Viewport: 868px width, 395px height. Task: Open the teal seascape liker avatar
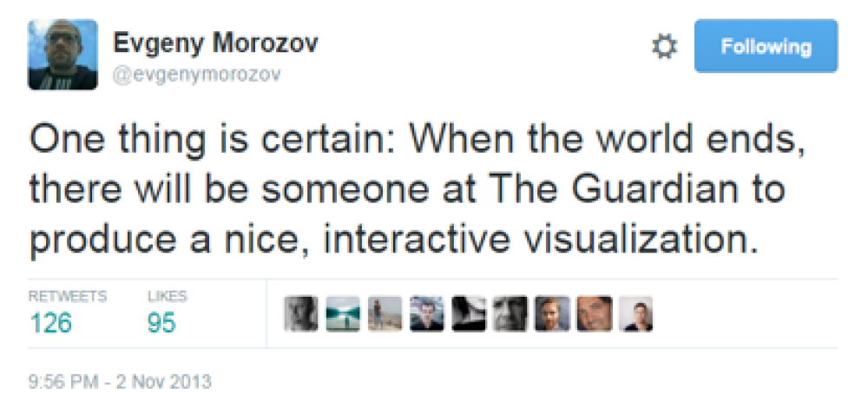tap(343, 313)
